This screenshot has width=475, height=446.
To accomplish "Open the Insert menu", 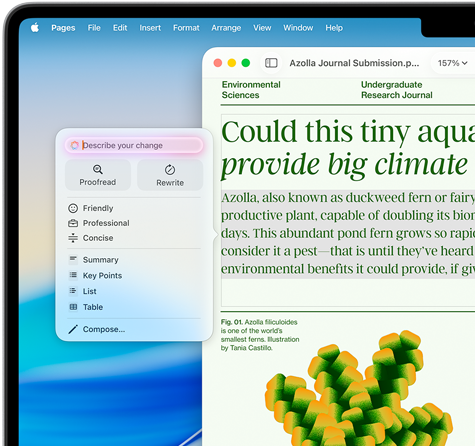I will coord(150,28).
